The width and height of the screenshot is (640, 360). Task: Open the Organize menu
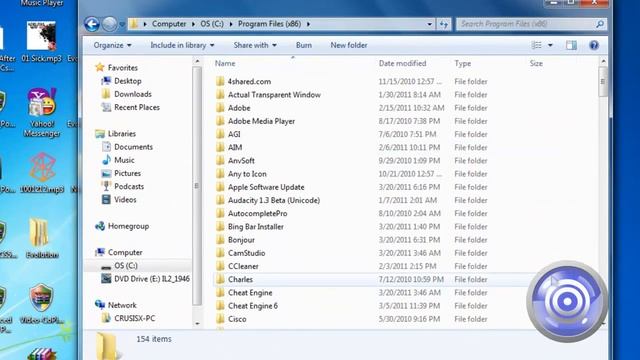coord(112,45)
